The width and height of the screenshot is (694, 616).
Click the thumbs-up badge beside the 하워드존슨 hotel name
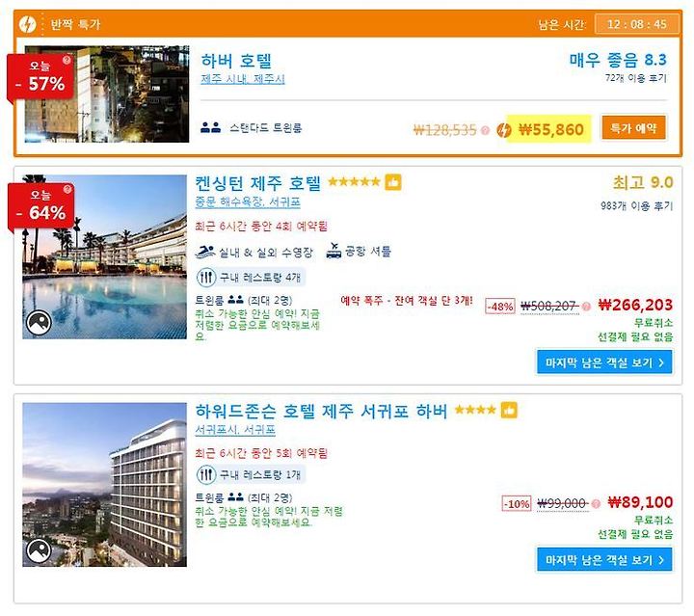509,411
